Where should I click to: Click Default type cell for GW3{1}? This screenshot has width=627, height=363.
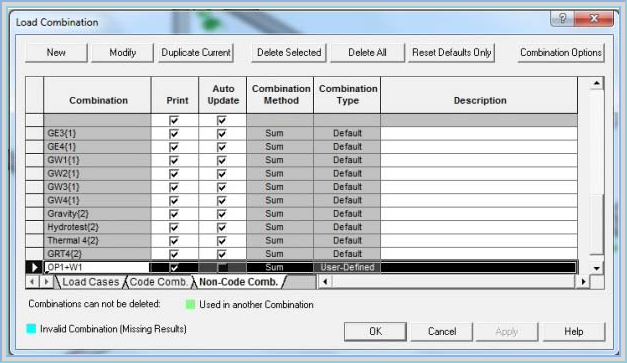tap(347, 187)
